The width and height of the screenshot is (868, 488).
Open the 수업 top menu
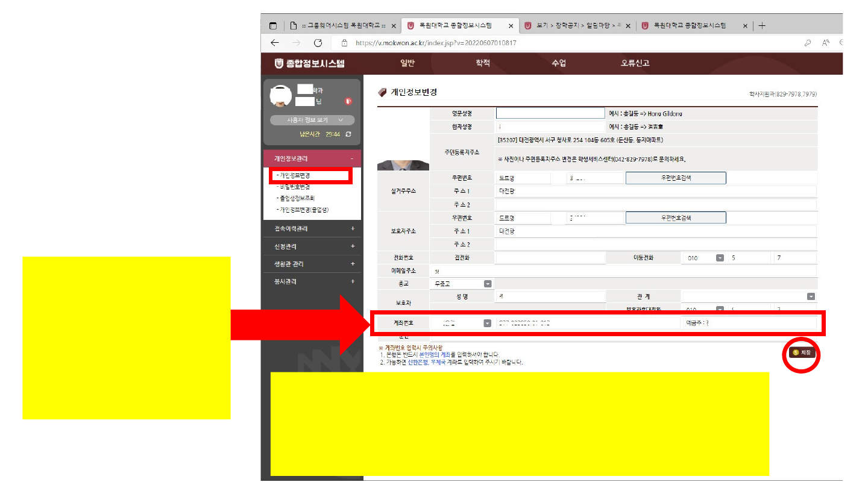tap(559, 63)
